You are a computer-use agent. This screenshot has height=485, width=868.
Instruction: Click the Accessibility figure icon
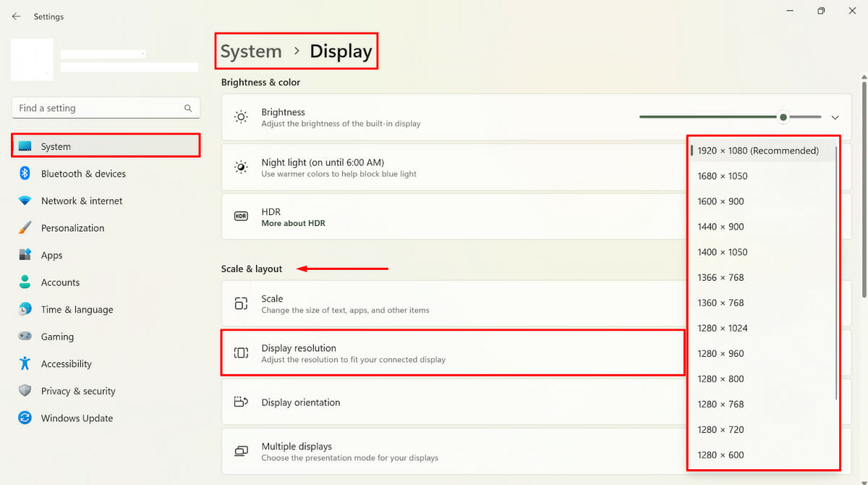point(25,363)
